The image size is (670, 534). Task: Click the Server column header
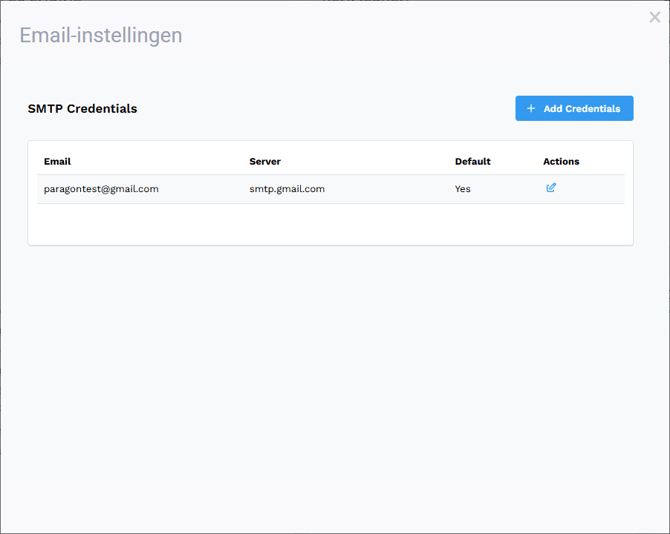click(265, 161)
